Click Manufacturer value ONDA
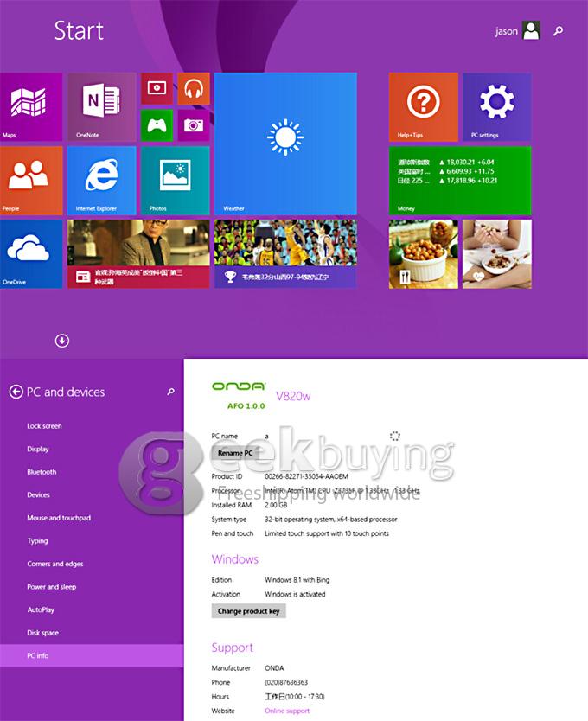Viewport: 588px width, 721px height. (x=274, y=668)
